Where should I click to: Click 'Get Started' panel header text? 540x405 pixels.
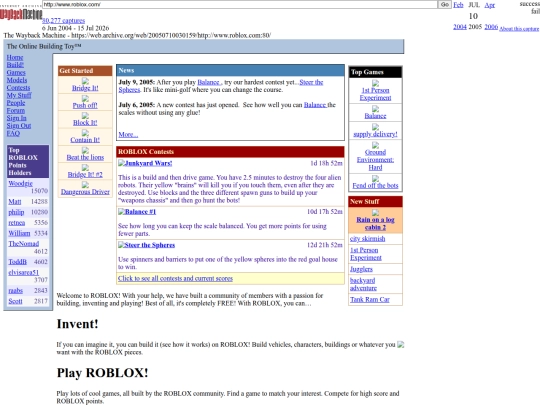(x=76, y=71)
